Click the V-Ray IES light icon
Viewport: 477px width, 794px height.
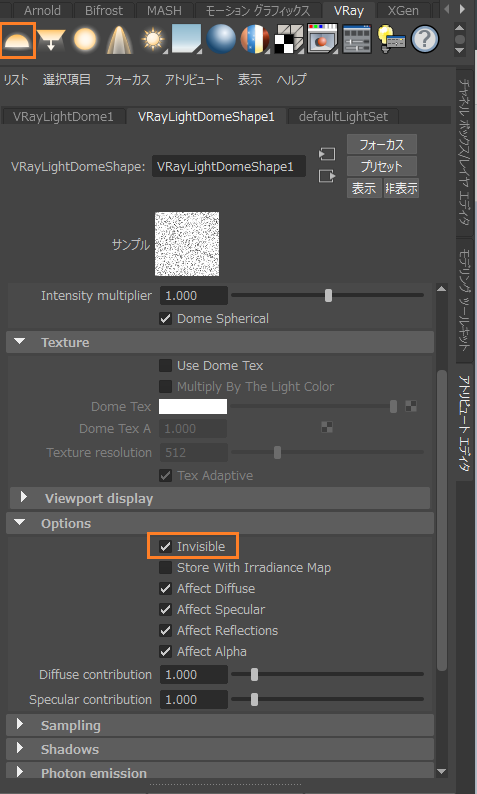point(119,39)
